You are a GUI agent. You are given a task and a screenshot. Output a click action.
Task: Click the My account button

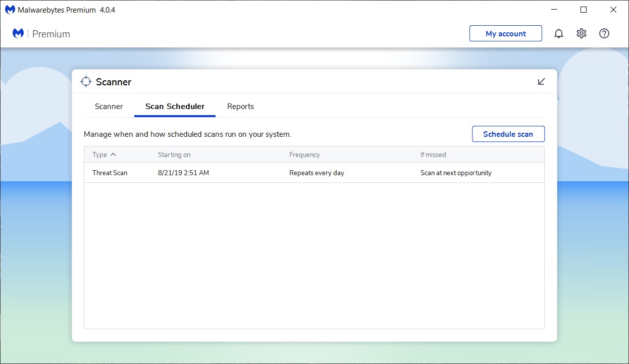[x=506, y=34]
